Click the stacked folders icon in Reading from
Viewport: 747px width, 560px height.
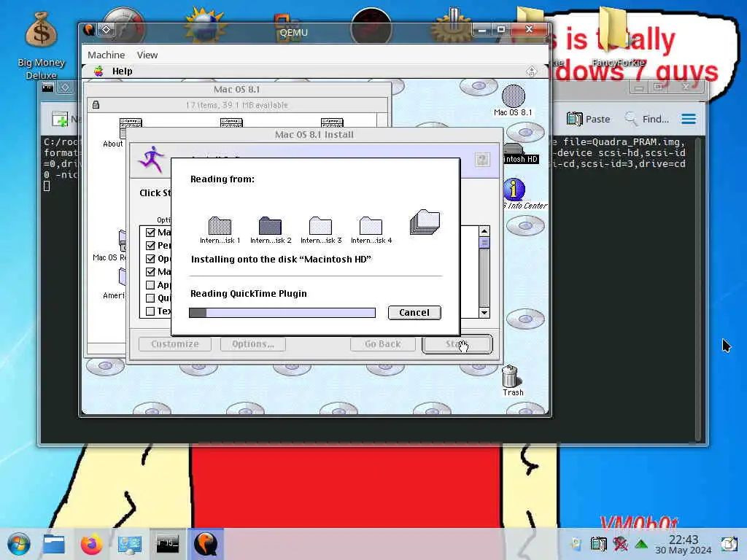coord(425,222)
